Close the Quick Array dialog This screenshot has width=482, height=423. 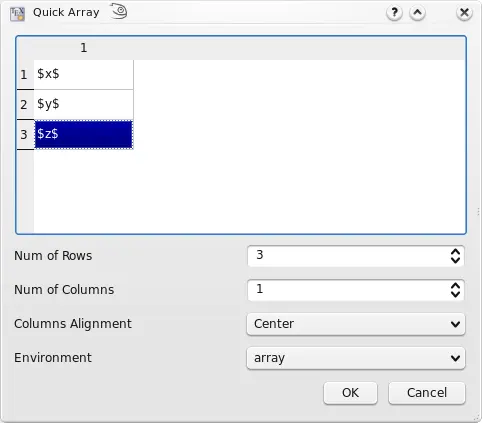pos(464,13)
